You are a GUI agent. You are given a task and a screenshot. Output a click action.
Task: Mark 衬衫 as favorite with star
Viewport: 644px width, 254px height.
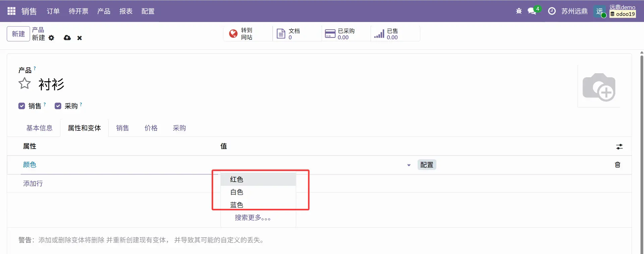(x=24, y=84)
